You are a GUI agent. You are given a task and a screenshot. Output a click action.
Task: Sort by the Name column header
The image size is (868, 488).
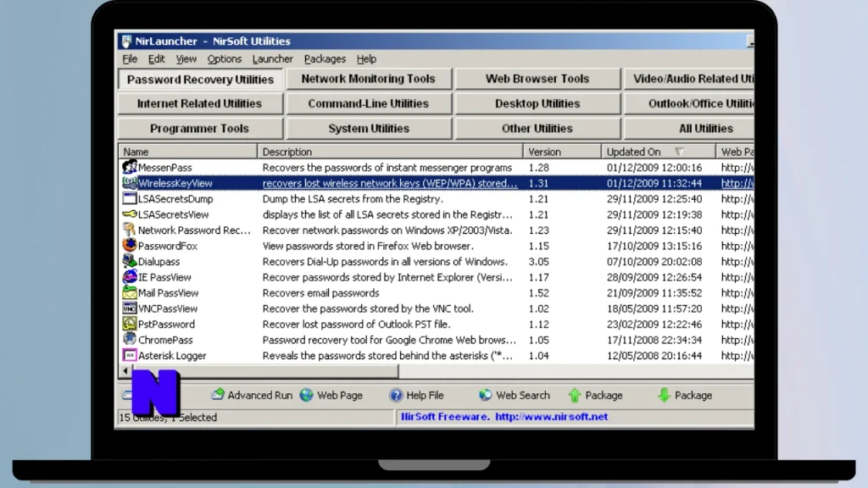click(187, 152)
